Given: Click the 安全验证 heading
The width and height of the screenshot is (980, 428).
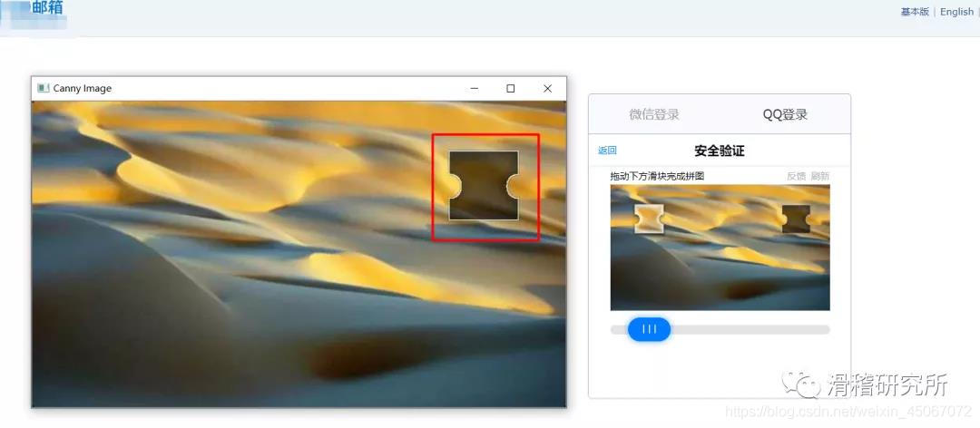Looking at the screenshot, I should (x=719, y=151).
